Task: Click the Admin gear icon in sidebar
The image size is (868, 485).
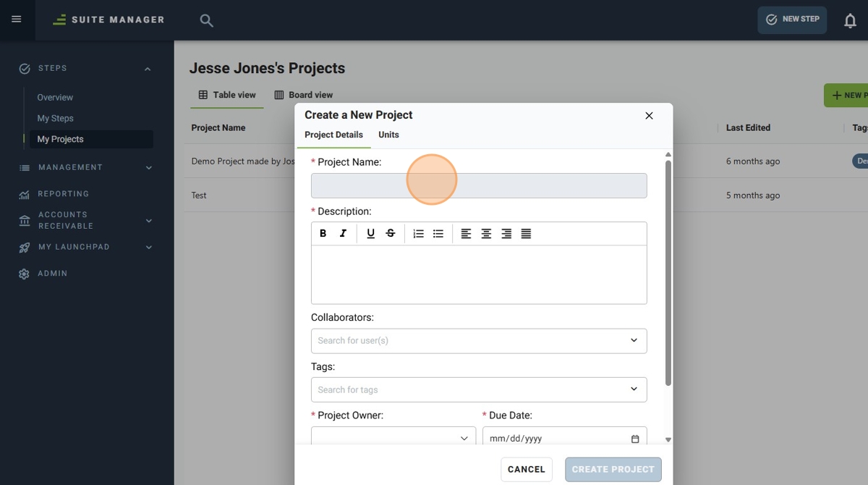Action: (x=25, y=274)
